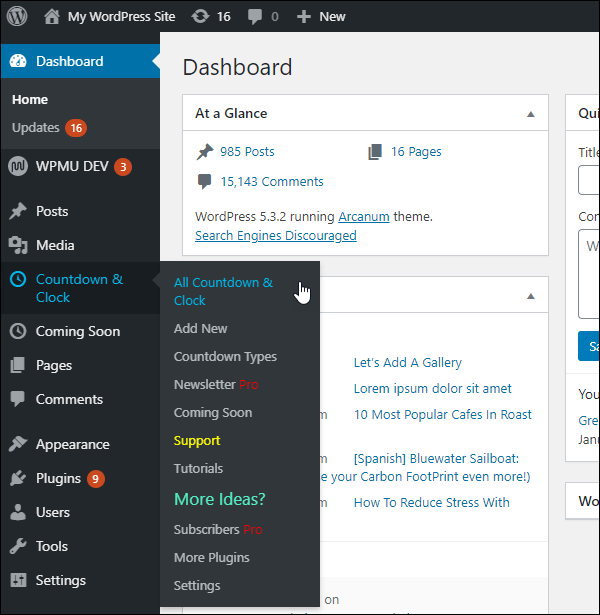The width and height of the screenshot is (600, 615).
Task: Open the home icon for My WordPress Site
Action: 52,16
